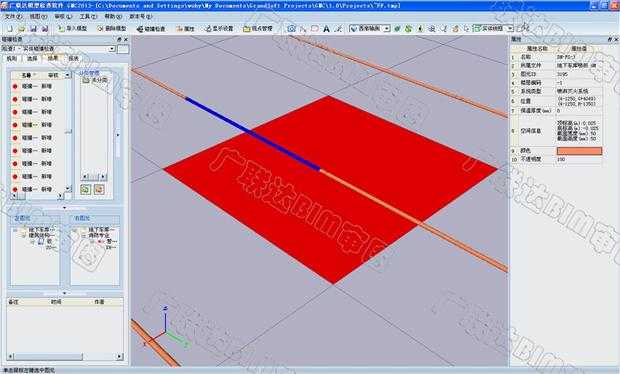This screenshot has width=620, height=374.
Task: Open 显示设置 display settings
Action: click(219, 28)
